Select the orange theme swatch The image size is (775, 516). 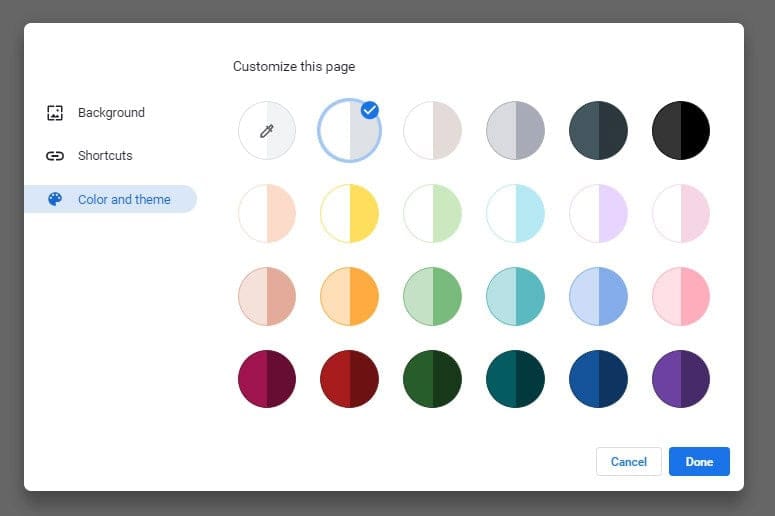click(349, 297)
